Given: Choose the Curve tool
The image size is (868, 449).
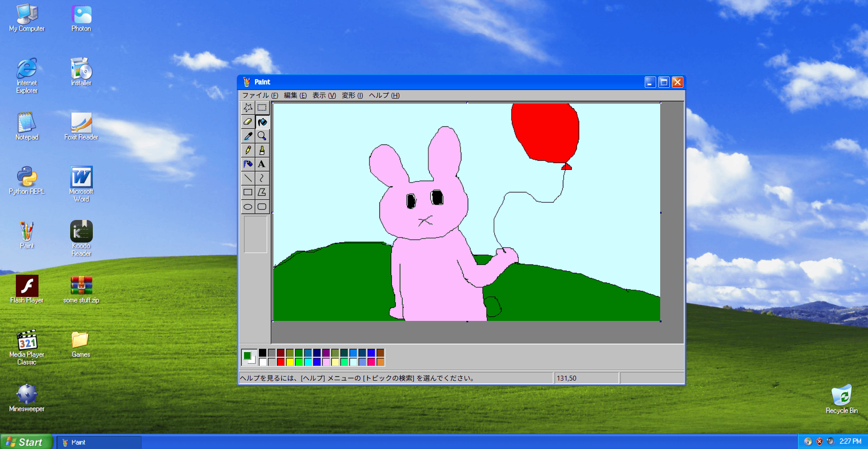Looking at the screenshot, I should [x=262, y=178].
